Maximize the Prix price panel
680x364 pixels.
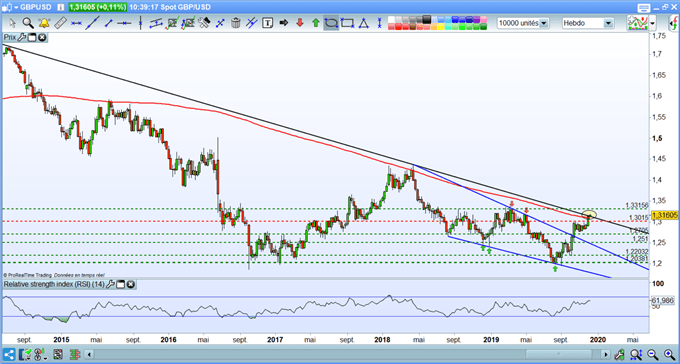pos(32,38)
